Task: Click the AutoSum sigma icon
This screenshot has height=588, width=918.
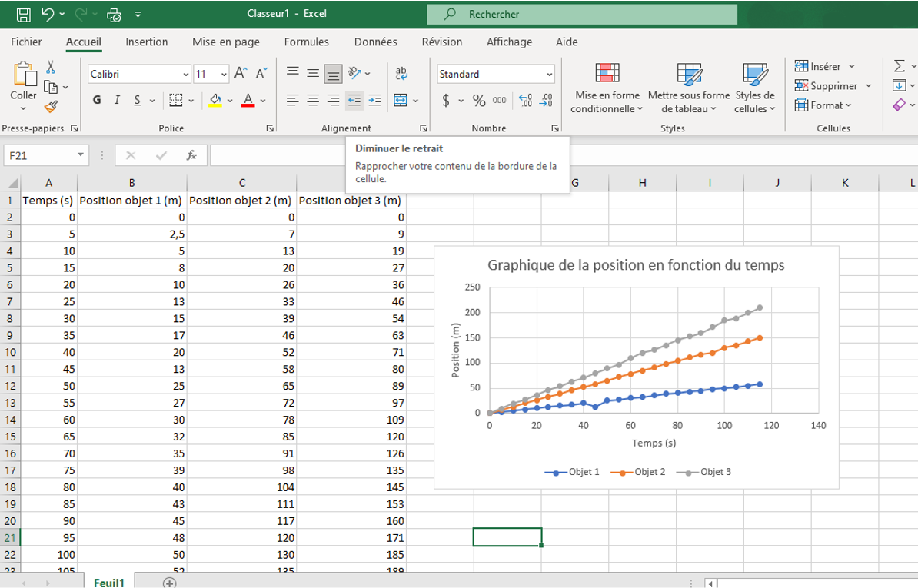Action: point(900,66)
